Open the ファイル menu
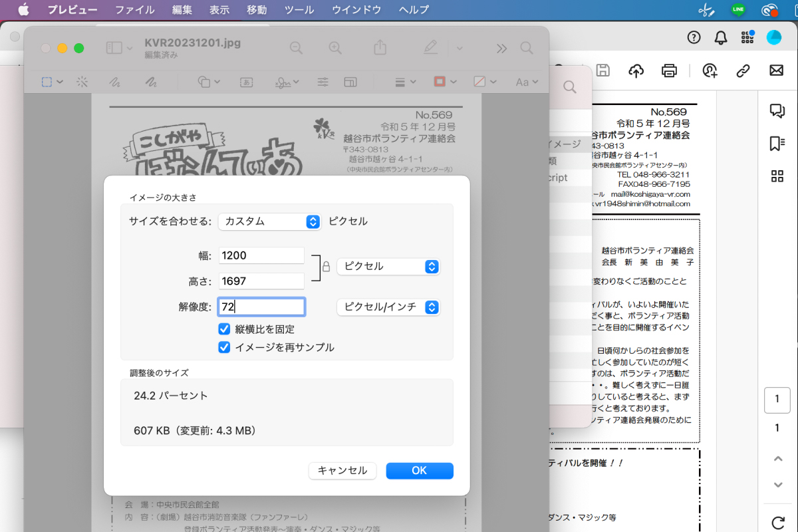Image resolution: width=798 pixels, height=532 pixels. point(134,9)
